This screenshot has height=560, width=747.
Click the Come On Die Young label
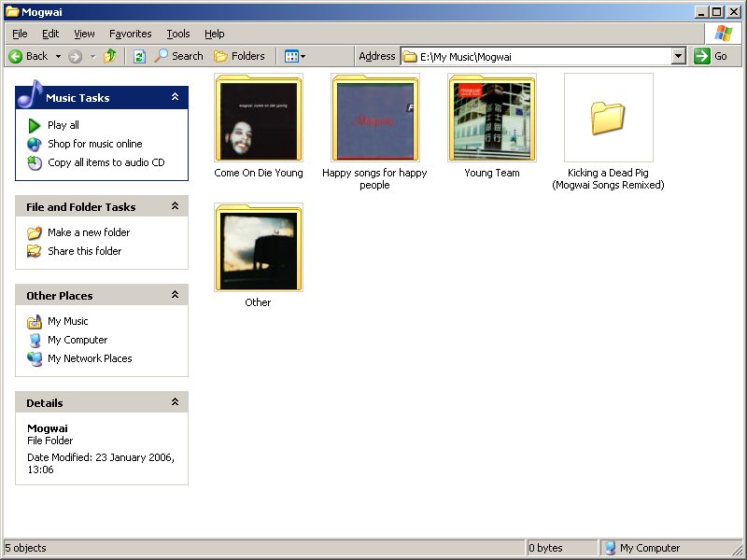[259, 173]
